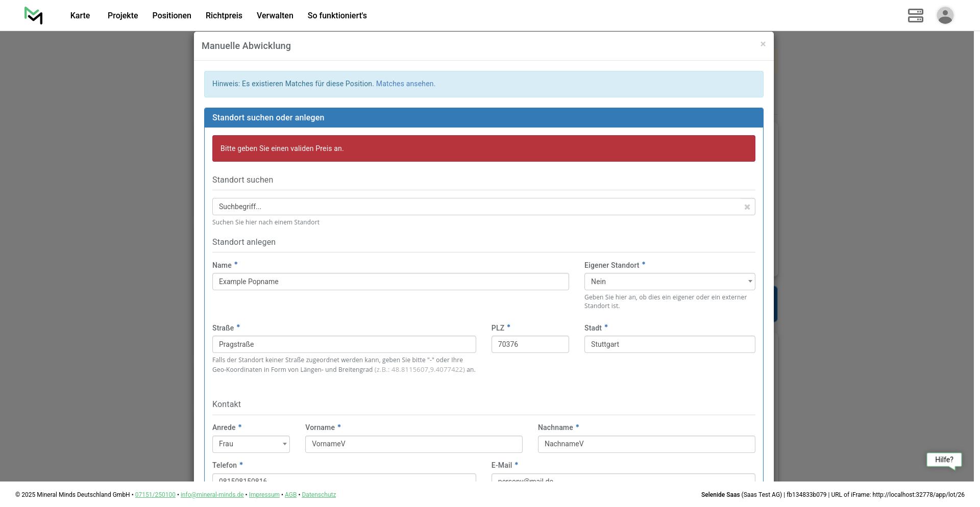Open Positionen in the navigation
The height and width of the screenshot is (507, 980).
[x=171, y=16]
